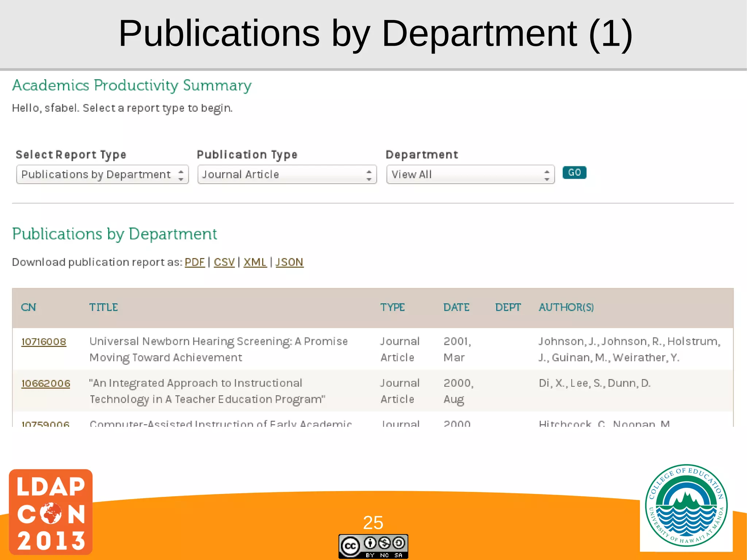Viewport: 747px width, 560px height.
Task: Sort the table by CN column
Action: 28,308
